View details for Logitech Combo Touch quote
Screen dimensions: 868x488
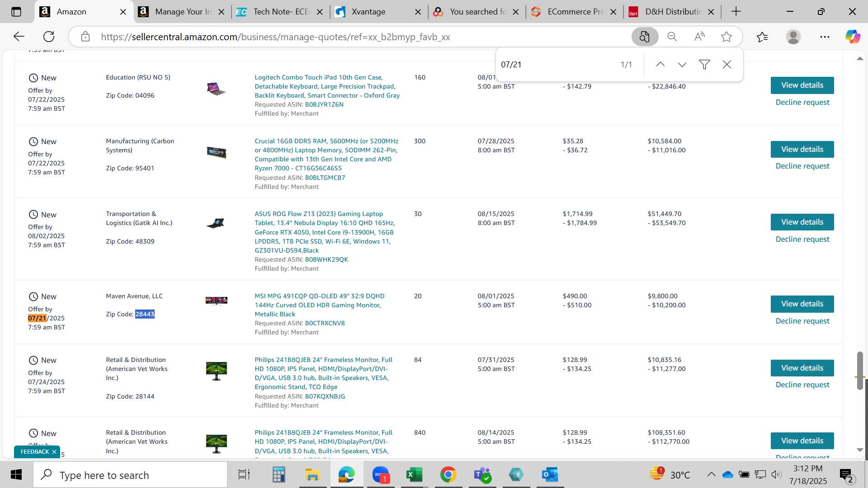[802, 85]
